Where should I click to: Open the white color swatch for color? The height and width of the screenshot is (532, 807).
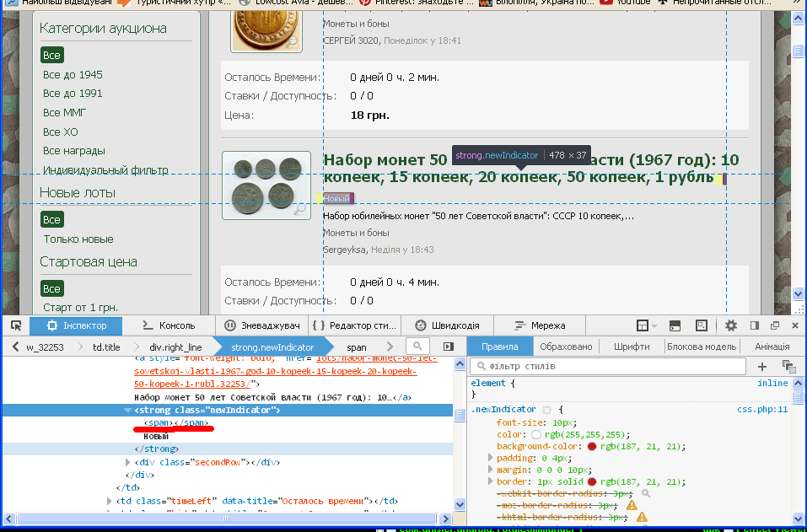point(536,434)
